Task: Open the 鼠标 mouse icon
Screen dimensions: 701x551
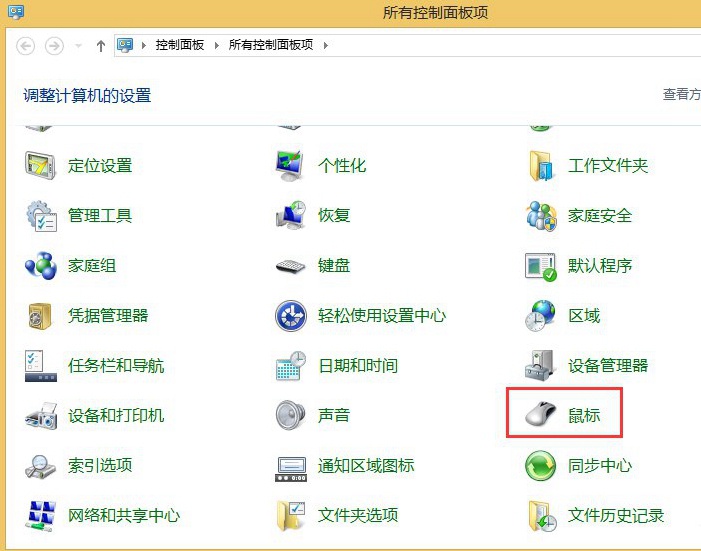Action: pos(541,414)
